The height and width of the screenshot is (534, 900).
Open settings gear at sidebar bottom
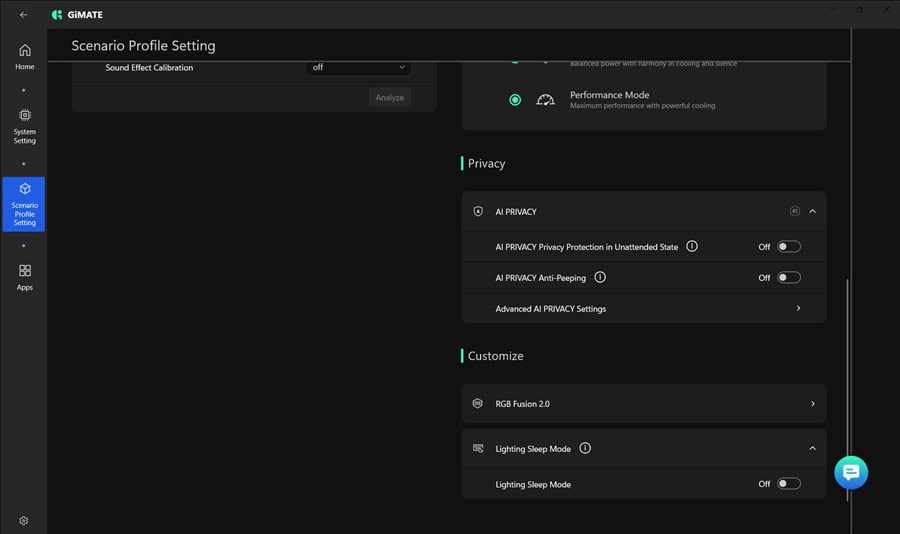click(x=24, y=520)
